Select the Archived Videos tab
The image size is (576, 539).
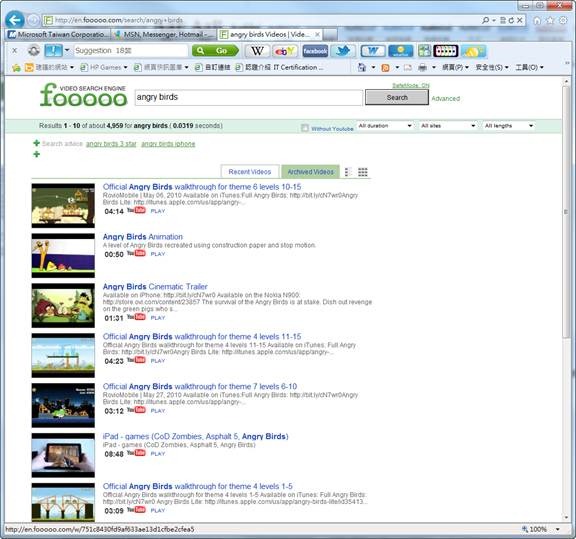(x=310, y=172)
